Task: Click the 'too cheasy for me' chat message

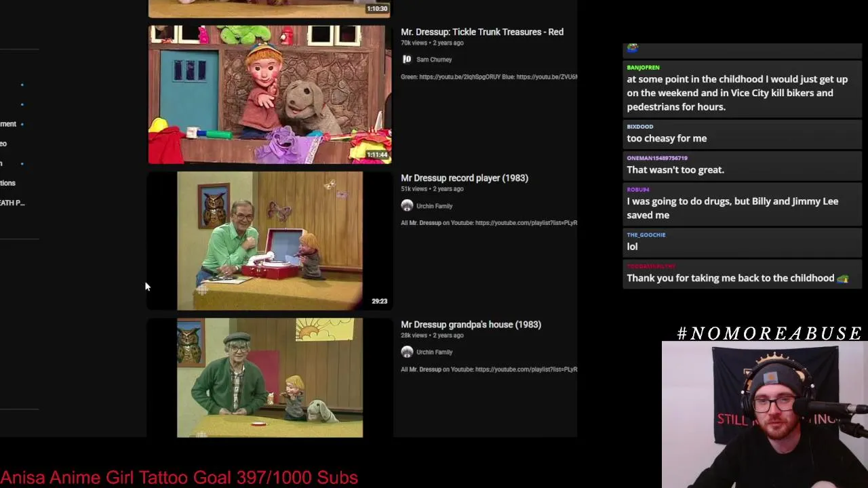Action: pos(667,138)
